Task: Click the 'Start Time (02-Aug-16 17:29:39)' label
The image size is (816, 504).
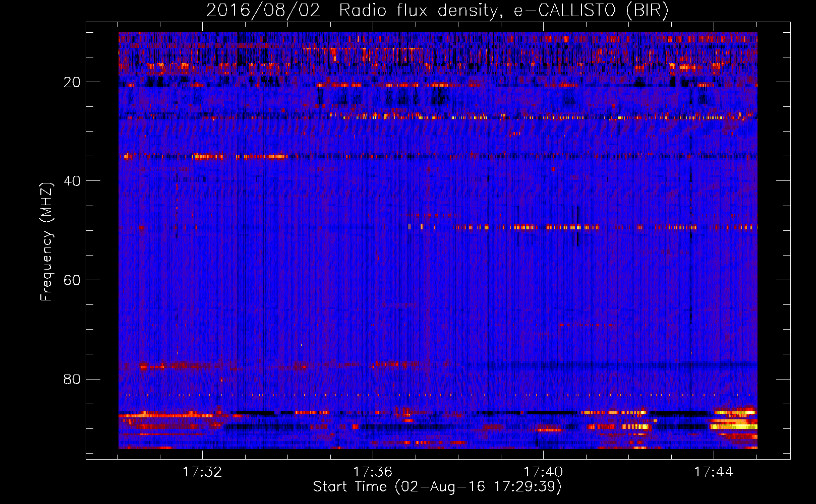Action: click(437, 487)
